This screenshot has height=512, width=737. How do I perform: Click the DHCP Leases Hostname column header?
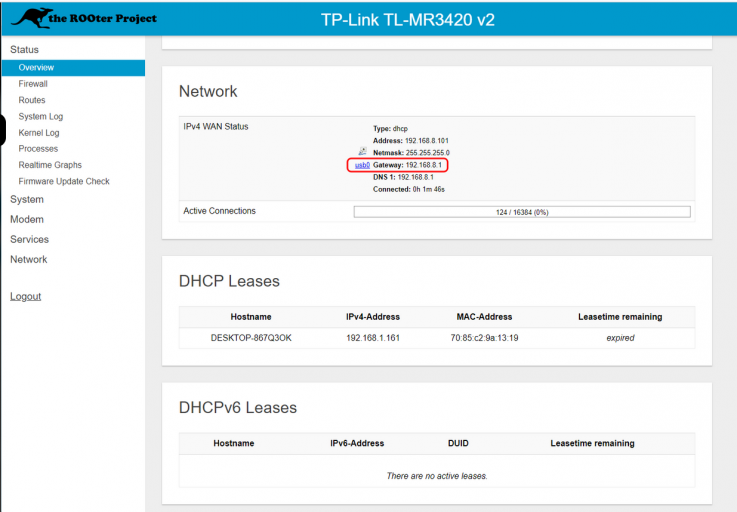(x=251, y=317)
